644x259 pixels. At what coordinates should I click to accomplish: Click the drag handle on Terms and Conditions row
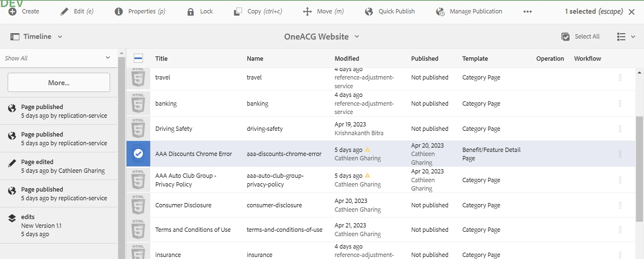pyautogui.click(x=620, y=229)
